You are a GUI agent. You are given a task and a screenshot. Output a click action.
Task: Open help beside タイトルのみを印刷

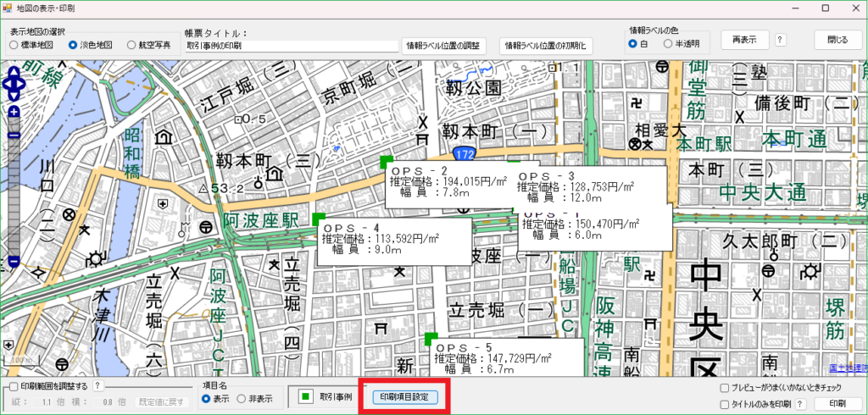pos(798,404)
